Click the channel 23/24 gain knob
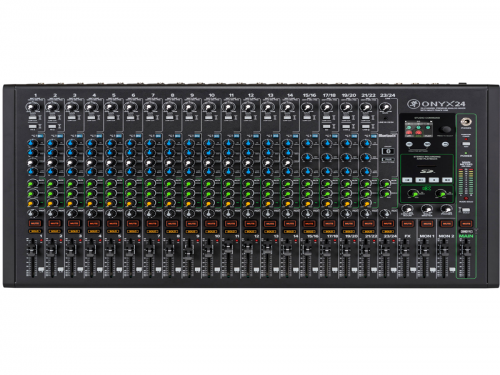500x375 pixels. tap(385, 107)
